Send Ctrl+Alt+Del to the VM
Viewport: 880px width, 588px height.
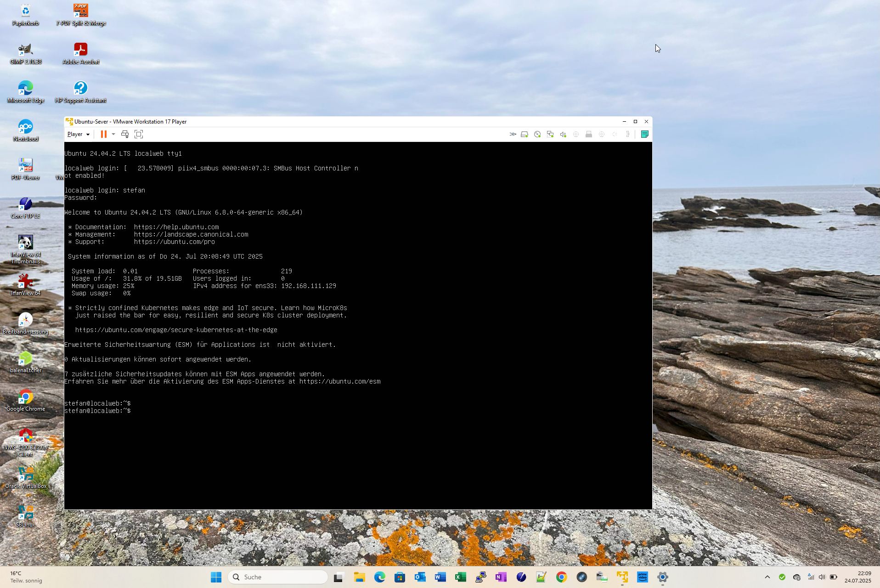(124, 134)
